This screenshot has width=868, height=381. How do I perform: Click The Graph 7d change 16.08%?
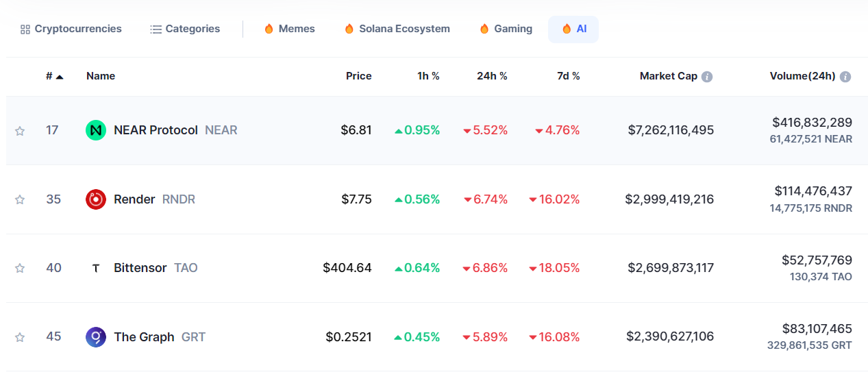point(554,337)
